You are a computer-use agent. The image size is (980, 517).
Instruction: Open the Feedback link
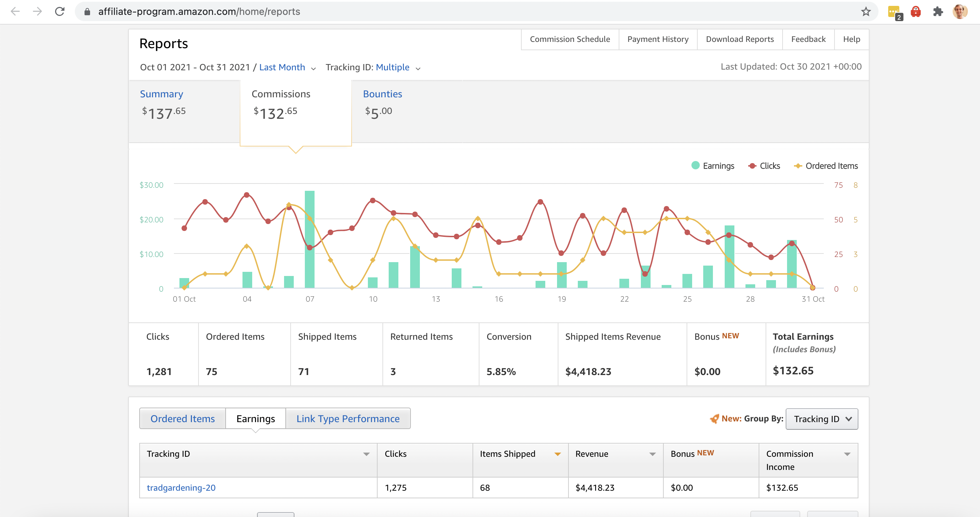coord(809,39)
